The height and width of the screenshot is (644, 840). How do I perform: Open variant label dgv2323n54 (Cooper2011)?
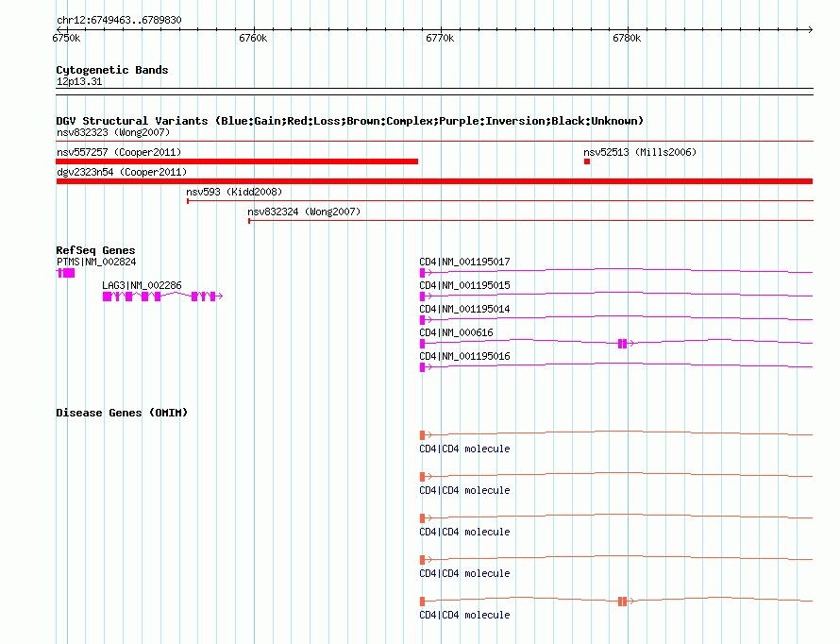[x=122, y=172]
